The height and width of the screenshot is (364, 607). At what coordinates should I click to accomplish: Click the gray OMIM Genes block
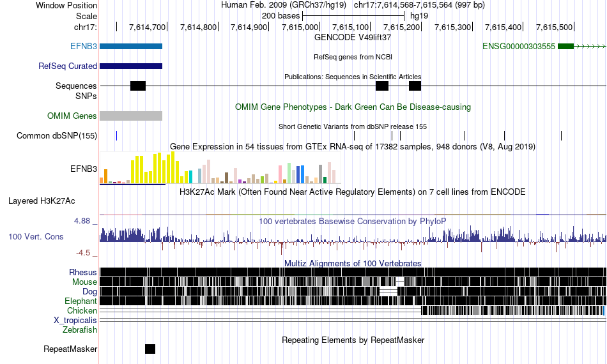tap(131, 116)
